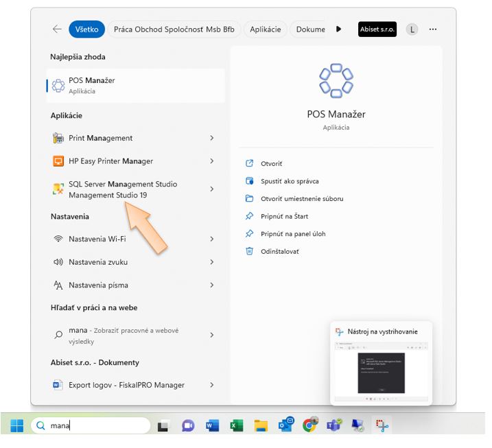Open Microsoft Teams from the taskbar

(334, 426)
